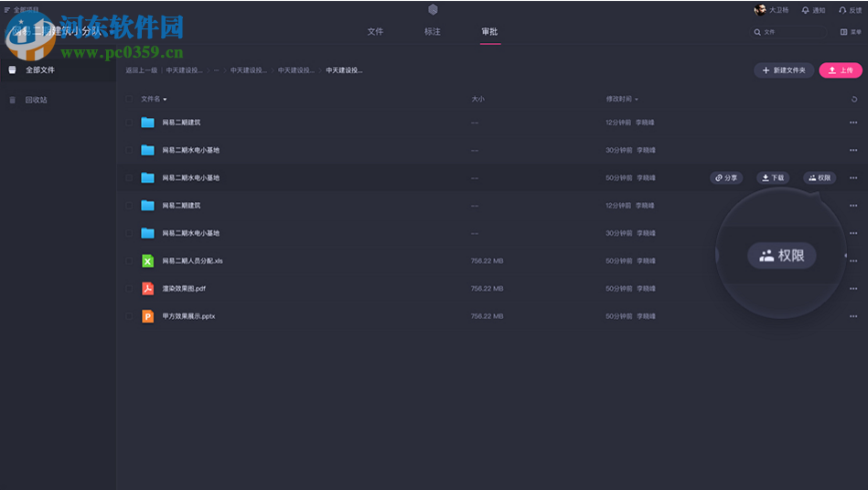Open the 全部项目 list icon
Viewport: 868px width, 490px height.
click(7, 10)
